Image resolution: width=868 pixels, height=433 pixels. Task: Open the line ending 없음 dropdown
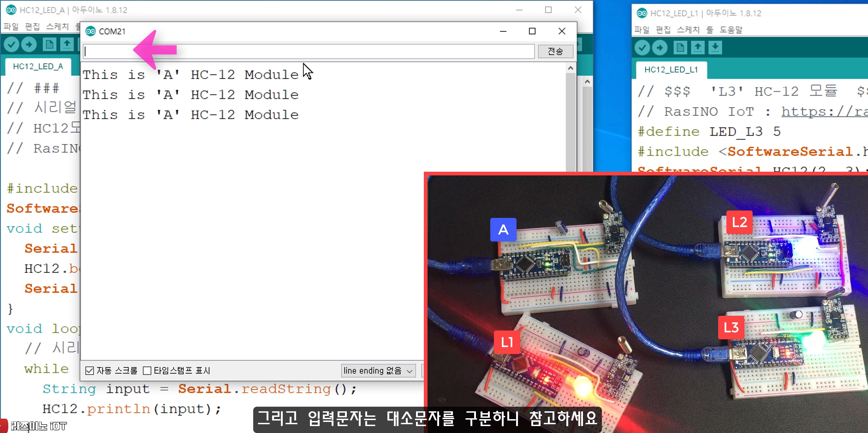coord(378,371)
